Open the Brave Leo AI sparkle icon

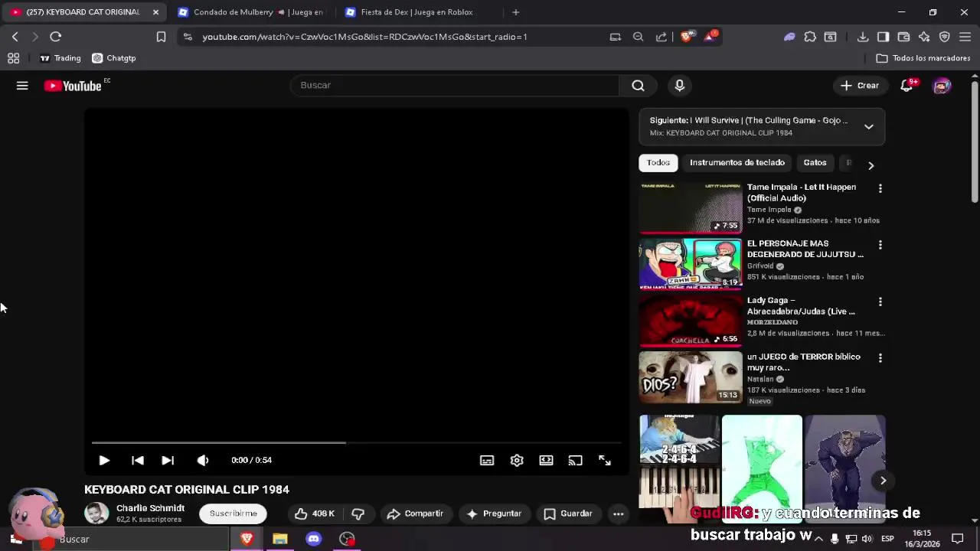click(924, 37)
